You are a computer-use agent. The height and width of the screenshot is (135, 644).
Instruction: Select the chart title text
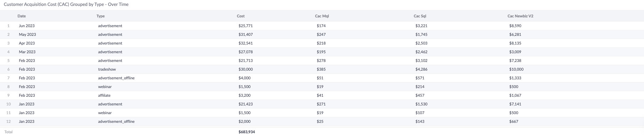[x=66, y=4]
